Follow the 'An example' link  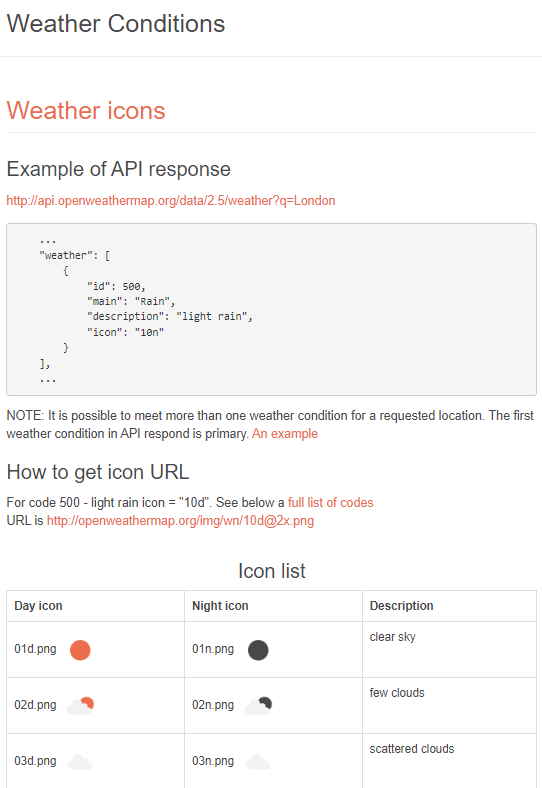pyautogui.click(x=285, y=434)
